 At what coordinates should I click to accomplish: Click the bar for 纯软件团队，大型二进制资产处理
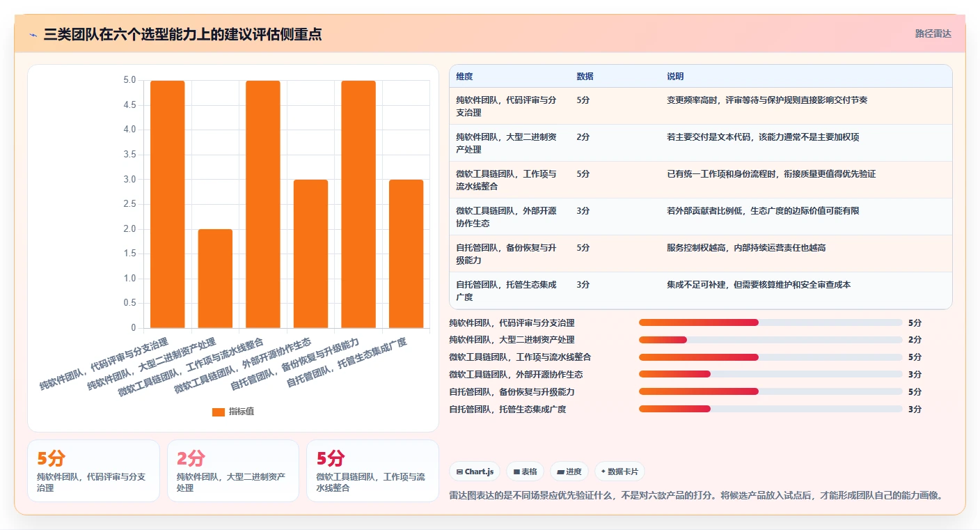215,279
